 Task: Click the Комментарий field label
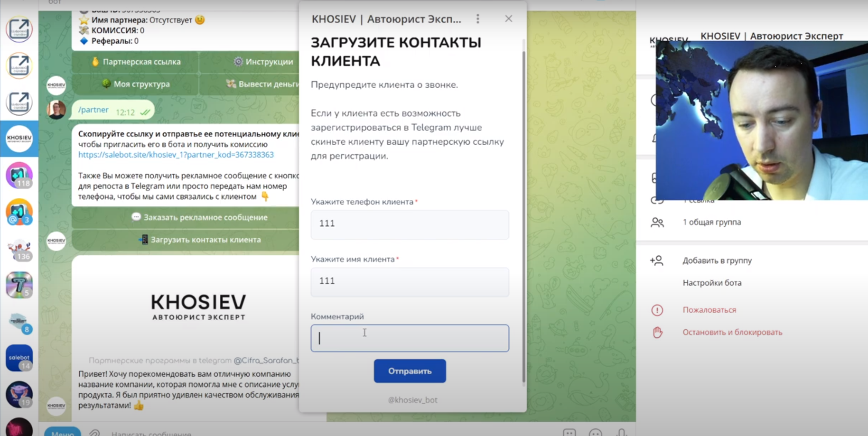[x=337, y=316]
